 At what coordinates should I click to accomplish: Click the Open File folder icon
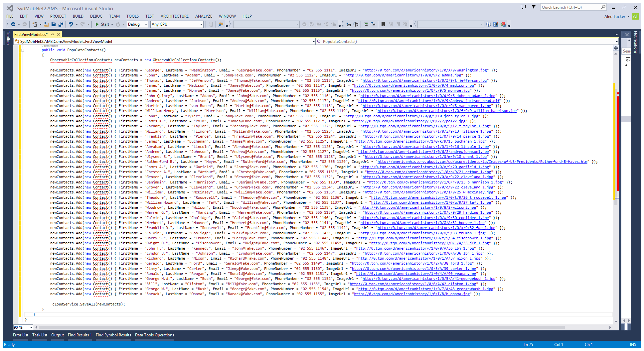pyautogui.click(x=46, y=24)
